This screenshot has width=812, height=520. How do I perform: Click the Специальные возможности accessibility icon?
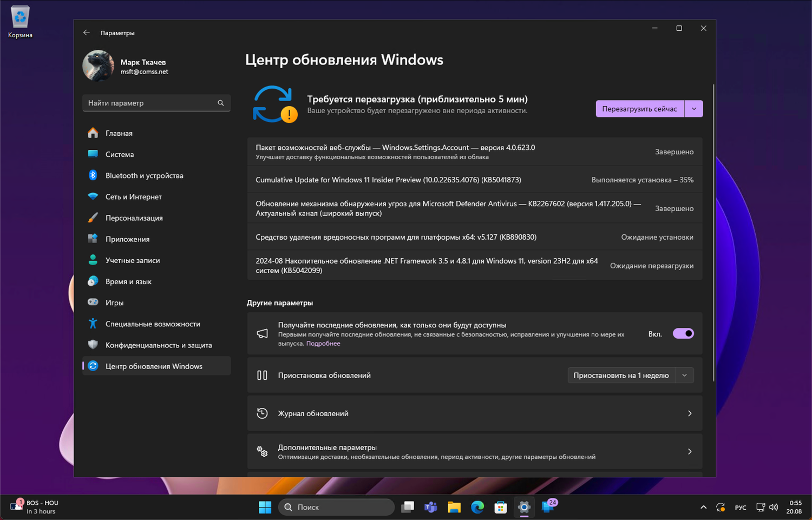(x=93, y=324)
